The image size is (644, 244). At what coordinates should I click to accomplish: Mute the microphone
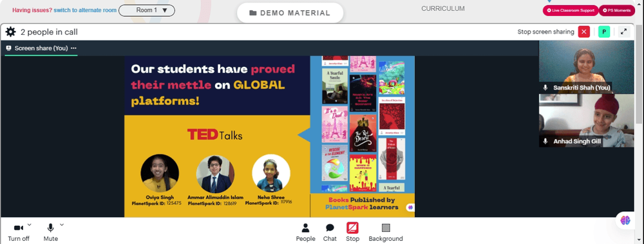click(x=51, y=232)
